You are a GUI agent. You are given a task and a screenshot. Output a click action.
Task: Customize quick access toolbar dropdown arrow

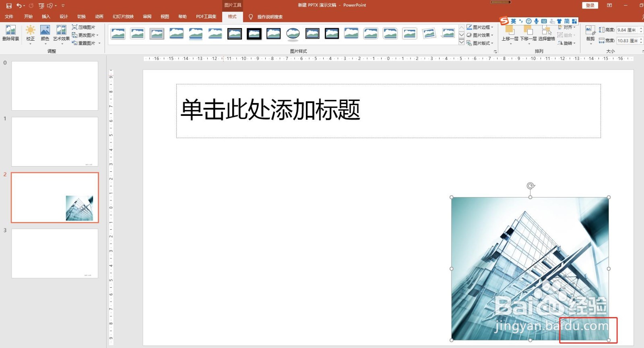click(x=63, y=6)
